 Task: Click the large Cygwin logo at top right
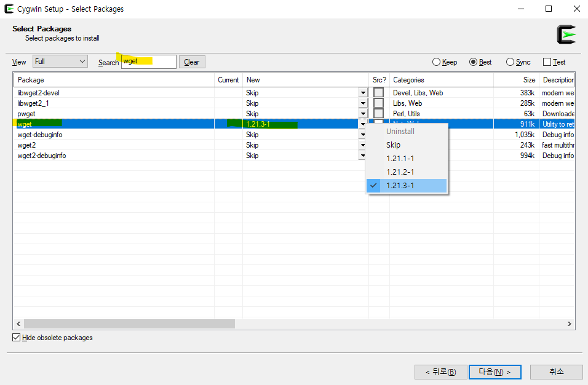pyautogui.click(x=566, y=34)
